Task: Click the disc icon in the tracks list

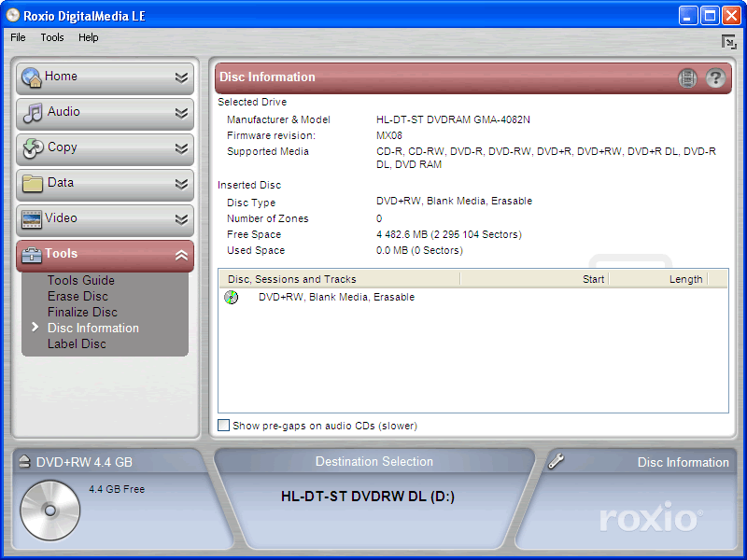Action: pos(231,297)
